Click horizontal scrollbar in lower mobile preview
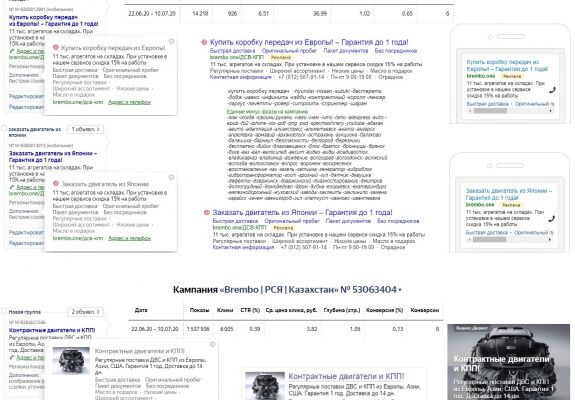This screenshot has height=400, width=575. (x=510, y=239)
